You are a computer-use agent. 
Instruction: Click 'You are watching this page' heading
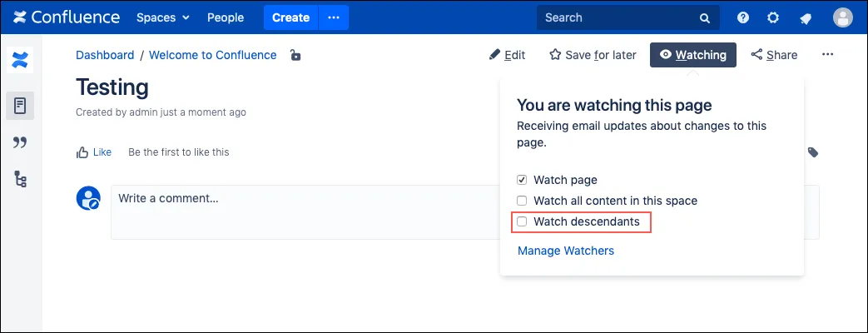[x=614, y=105]
